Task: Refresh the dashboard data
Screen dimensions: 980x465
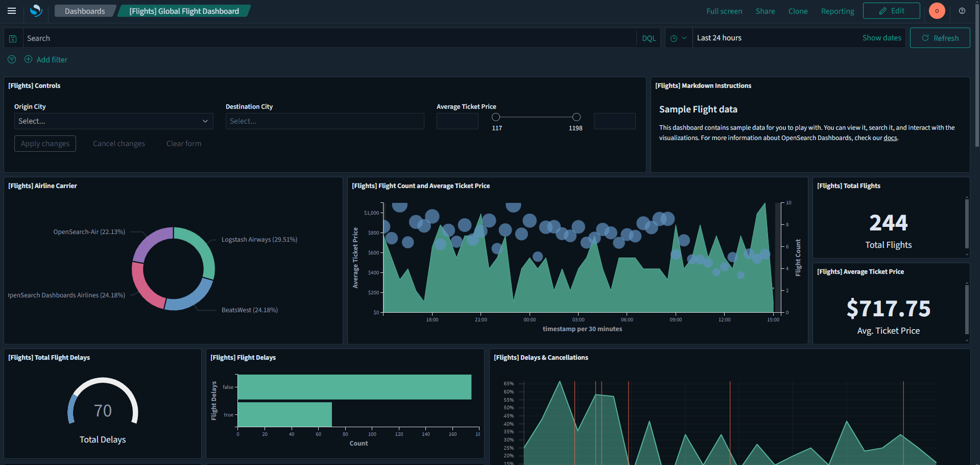Action: (940, 38)
